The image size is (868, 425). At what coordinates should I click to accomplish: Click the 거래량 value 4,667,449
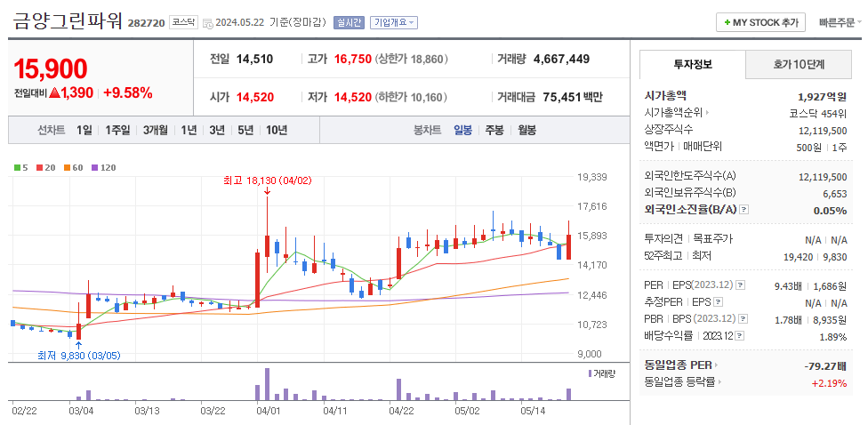pyautogui.click(x=561, y=59)
